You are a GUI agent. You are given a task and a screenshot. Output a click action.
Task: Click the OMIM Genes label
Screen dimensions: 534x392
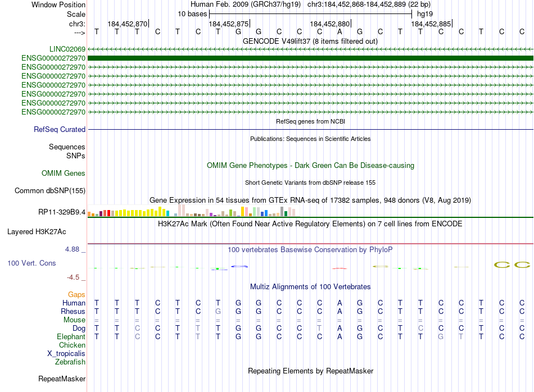(64, 173)
